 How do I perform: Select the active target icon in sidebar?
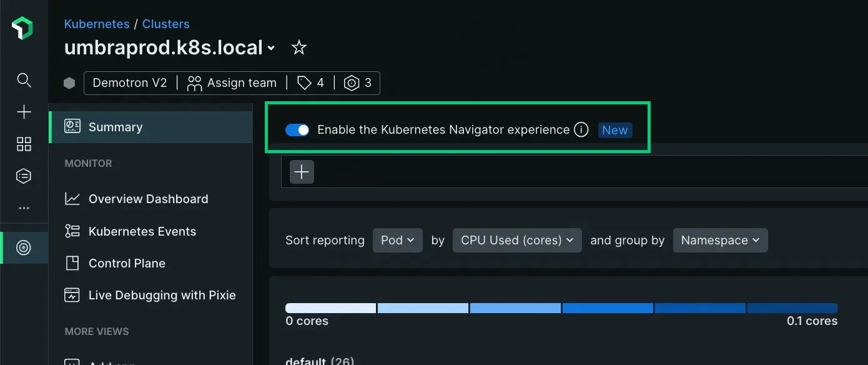pyautogui.click(x=24, y=248)
